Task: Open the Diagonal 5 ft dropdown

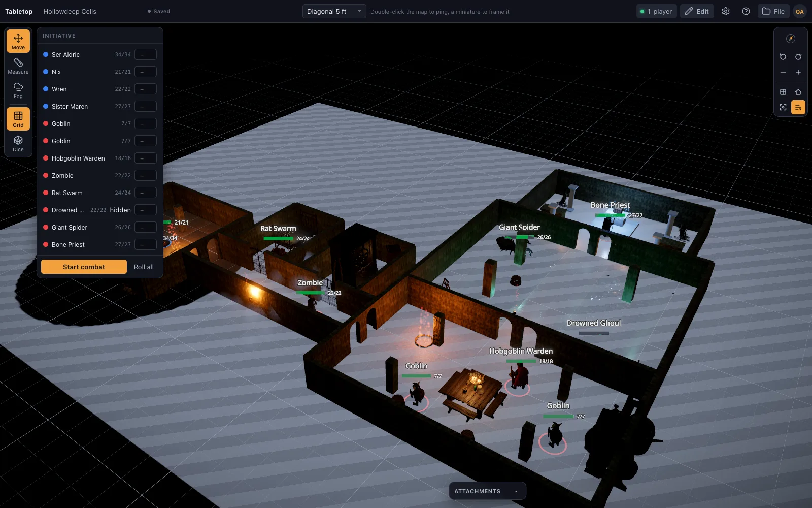Action: point(334,11)
